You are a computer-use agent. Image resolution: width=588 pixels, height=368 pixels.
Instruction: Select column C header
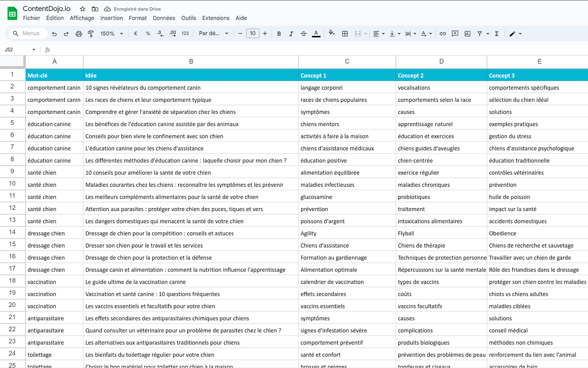(x=347, y=62)
